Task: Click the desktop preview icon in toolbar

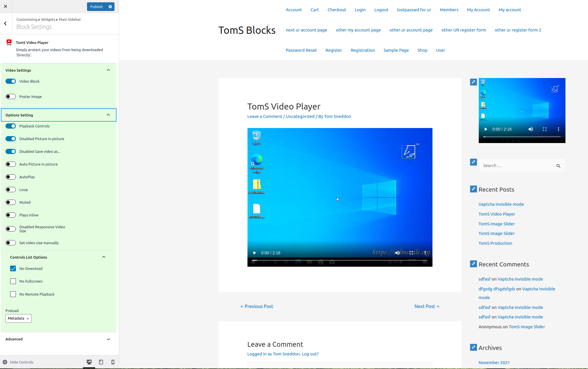Action: click(89, 362)
